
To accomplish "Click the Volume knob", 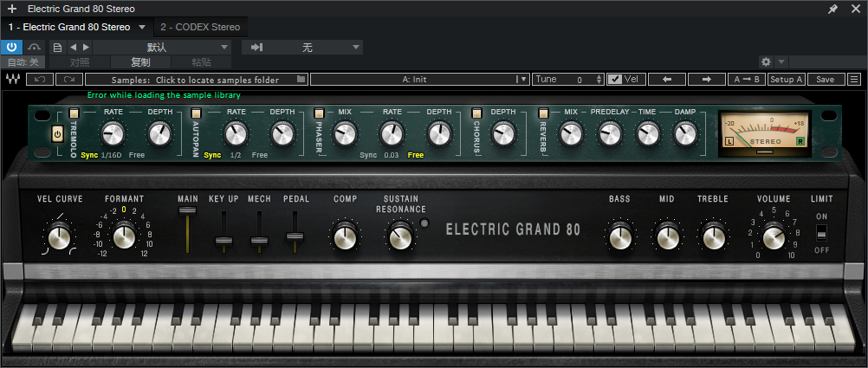I will click(774, 236).
